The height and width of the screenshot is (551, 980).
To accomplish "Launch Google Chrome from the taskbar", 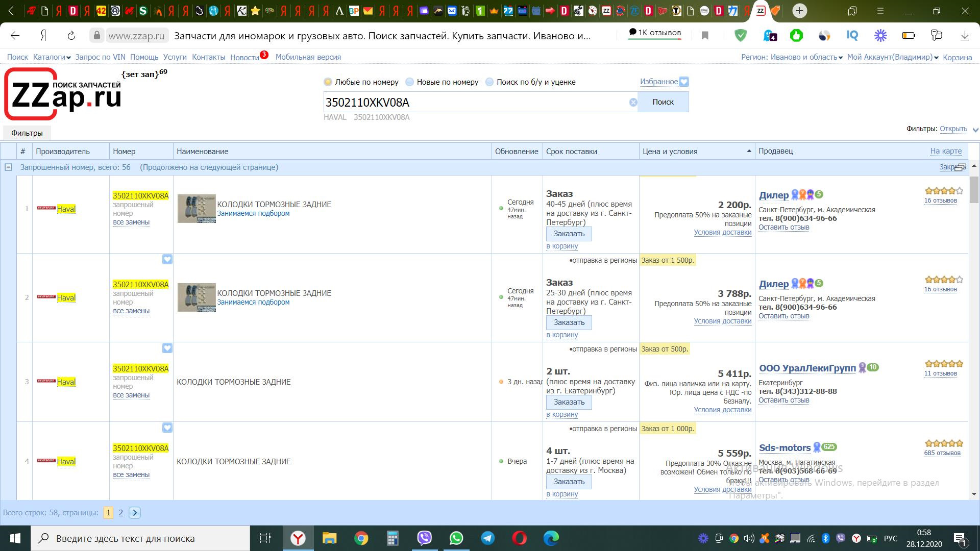I will click(x=361, y=538).
